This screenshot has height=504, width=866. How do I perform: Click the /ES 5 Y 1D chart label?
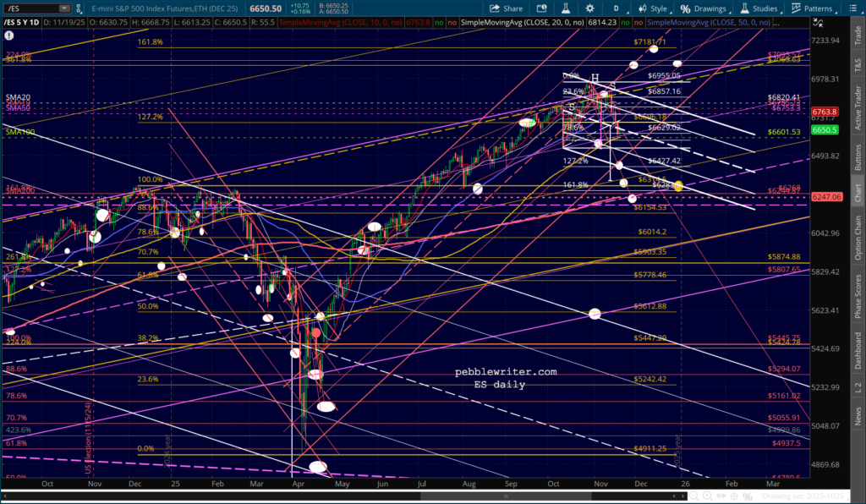(x=21, y=23)
